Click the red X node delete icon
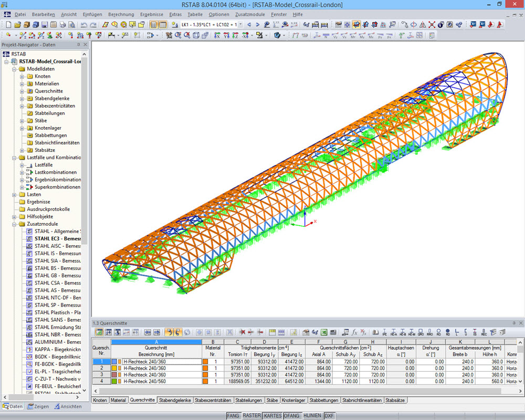This screenshot has height=420, width=525. pyautogui.click(x=432, y=25)
